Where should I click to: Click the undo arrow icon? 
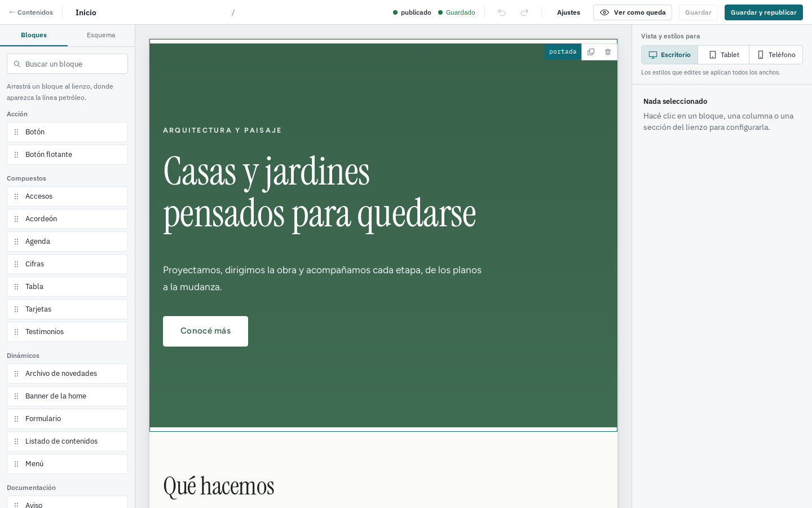pyautogui.click(x=502, y=12)
